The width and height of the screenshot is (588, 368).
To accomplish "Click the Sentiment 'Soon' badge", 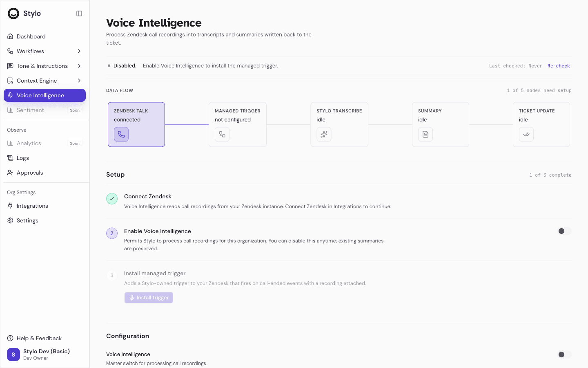I will (x=75, y=110).
